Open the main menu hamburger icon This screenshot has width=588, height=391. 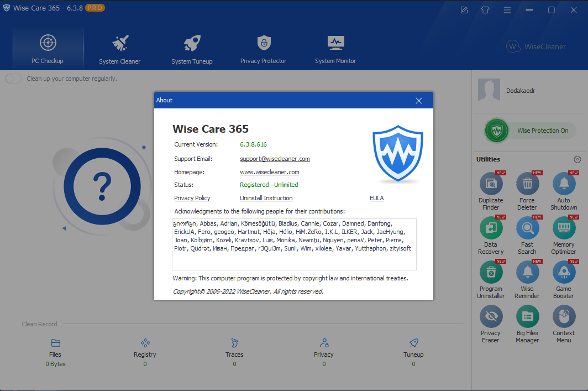507,10
